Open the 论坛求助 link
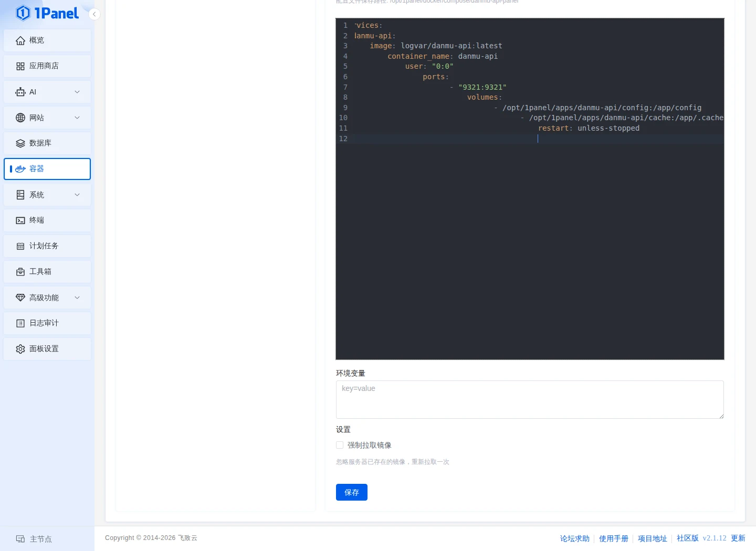 click(575, 538)
